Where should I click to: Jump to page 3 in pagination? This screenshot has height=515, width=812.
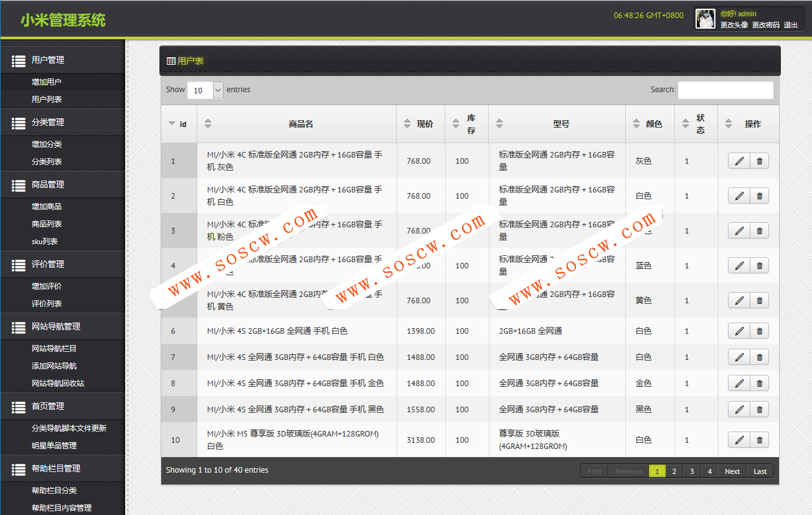(x=692, y=471)
